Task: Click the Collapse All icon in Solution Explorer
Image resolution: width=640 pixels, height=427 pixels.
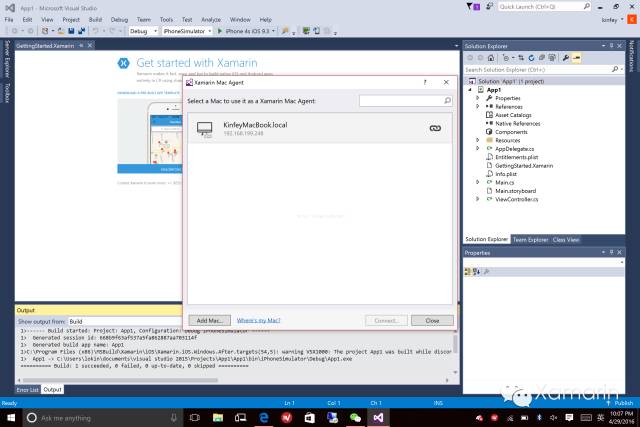Action: (542, 58)
